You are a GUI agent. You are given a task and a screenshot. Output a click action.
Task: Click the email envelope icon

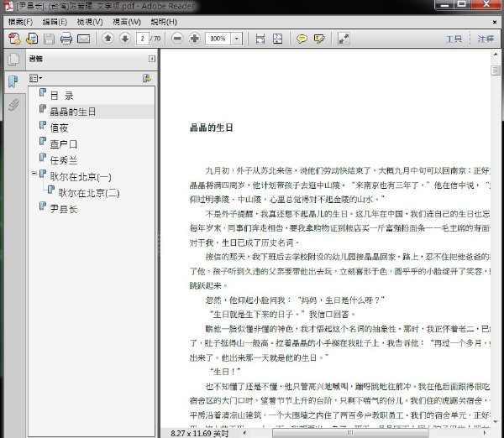tap(83, 39)
